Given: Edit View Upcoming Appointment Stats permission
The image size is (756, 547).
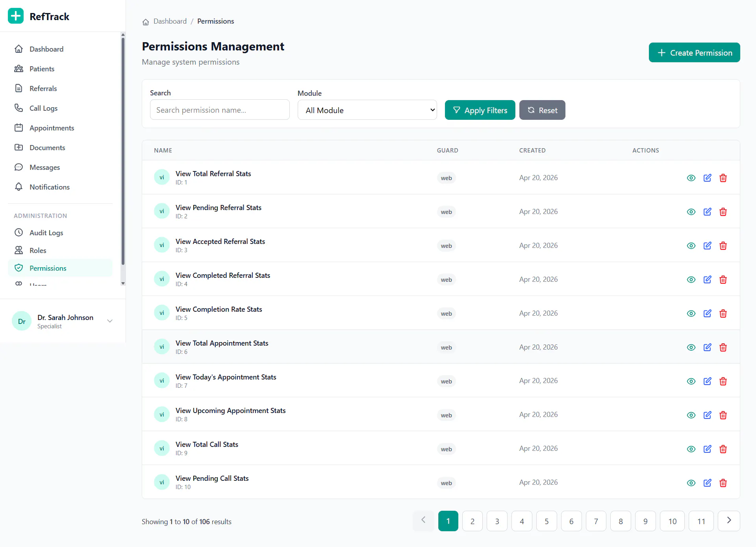Looking at the screenshot, I should (707, 415).
